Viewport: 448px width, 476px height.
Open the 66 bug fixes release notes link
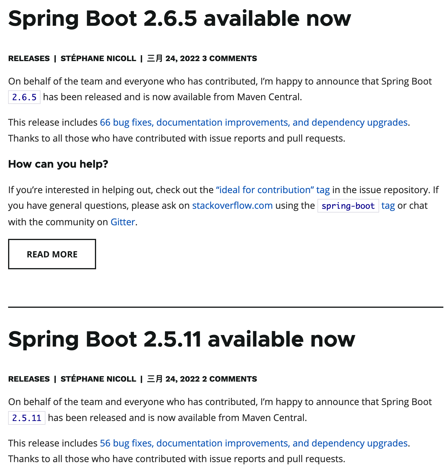pos(254,122)
